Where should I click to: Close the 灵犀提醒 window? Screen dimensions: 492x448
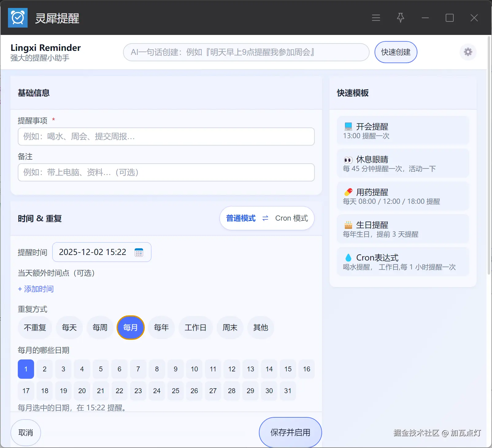474,18
